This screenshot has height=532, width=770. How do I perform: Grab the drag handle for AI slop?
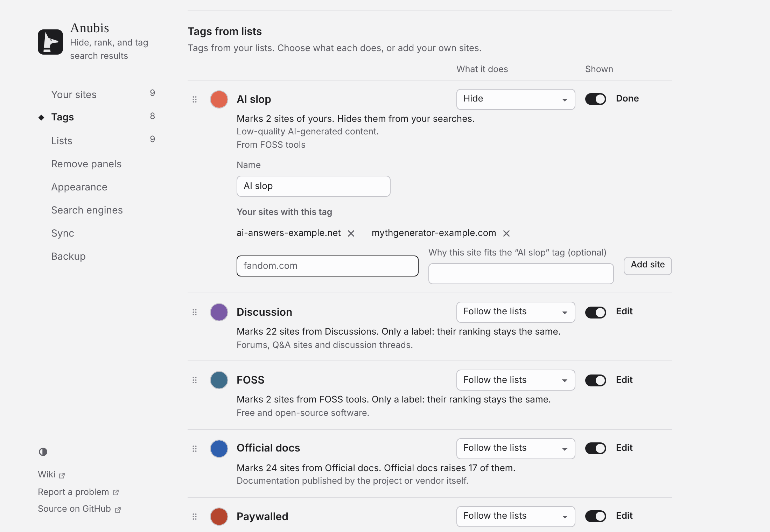point(195,99)
